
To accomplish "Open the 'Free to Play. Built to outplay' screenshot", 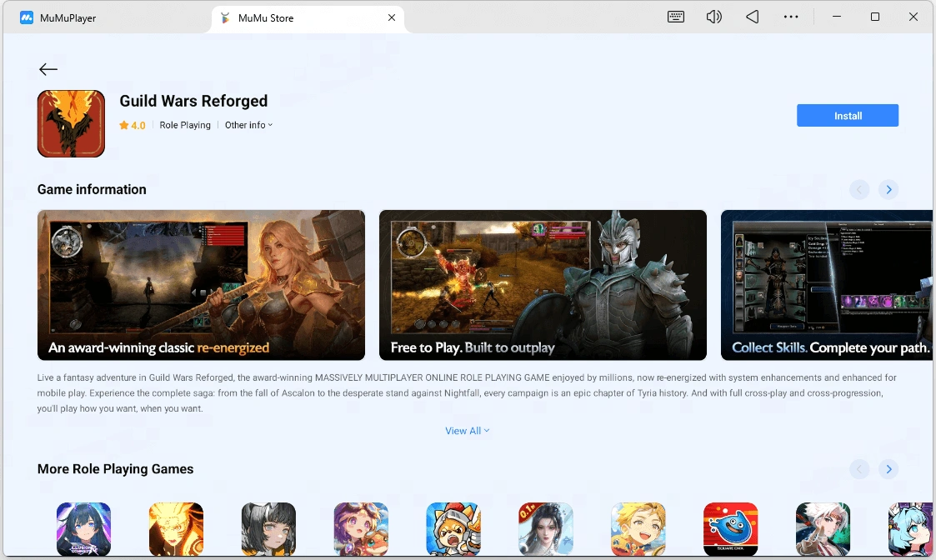I will 543,285.
